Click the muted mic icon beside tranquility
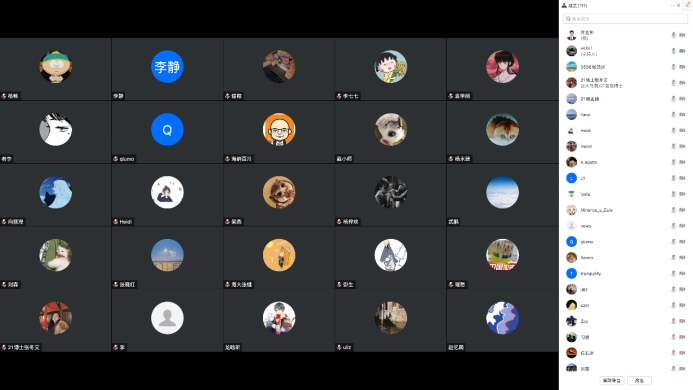Image resolution: width=693 pixels, height=390 pixels. pos(673,273)
